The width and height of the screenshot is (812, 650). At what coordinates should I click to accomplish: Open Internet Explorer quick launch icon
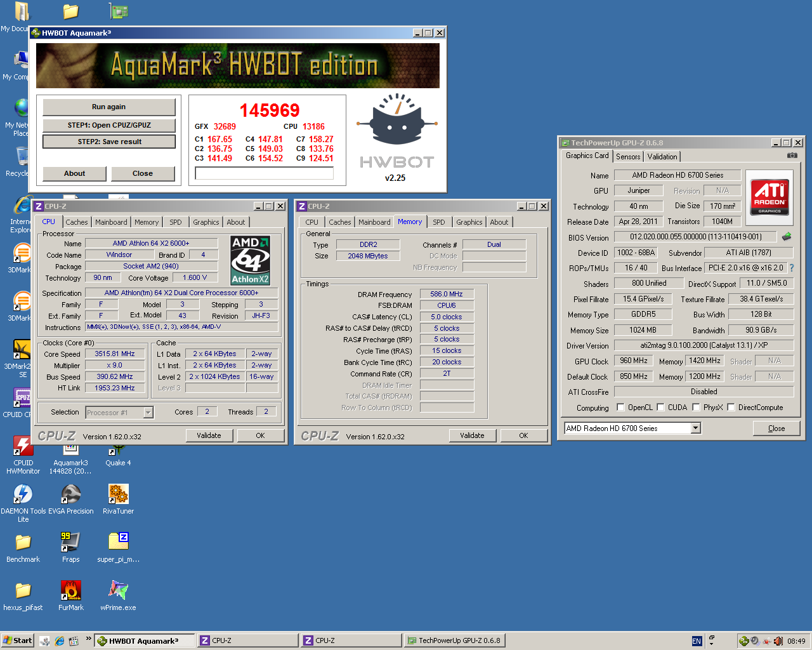pyautogui.click(x=60, y=640)
